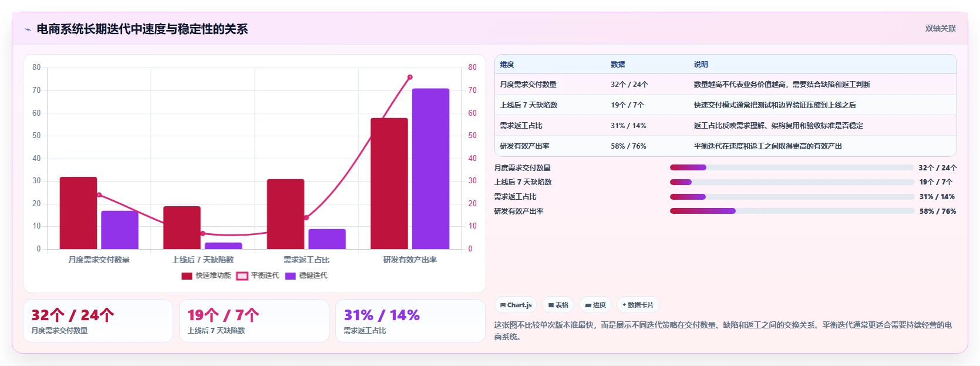Click the 31% / 14% stat card
The width and height of the screenshot is (980, 366).
click(410, 321)
